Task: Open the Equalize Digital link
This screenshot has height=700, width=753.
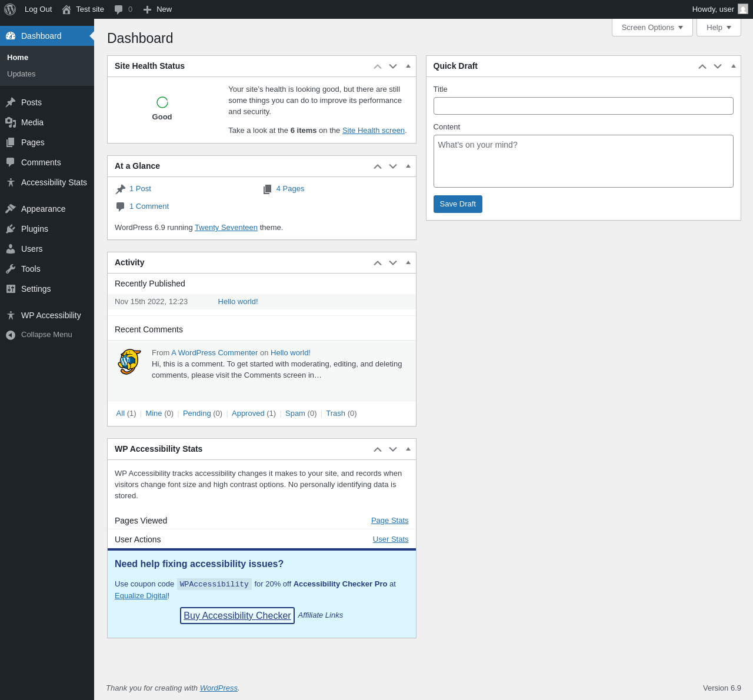Action: [141, 596]
